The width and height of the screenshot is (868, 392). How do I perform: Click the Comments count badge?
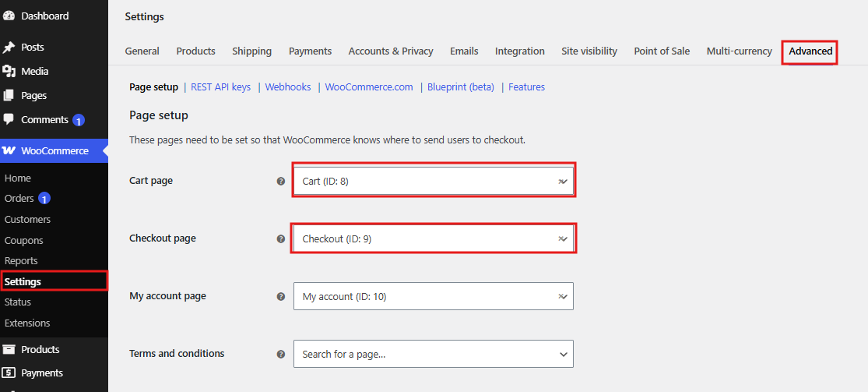click(79, 120)
